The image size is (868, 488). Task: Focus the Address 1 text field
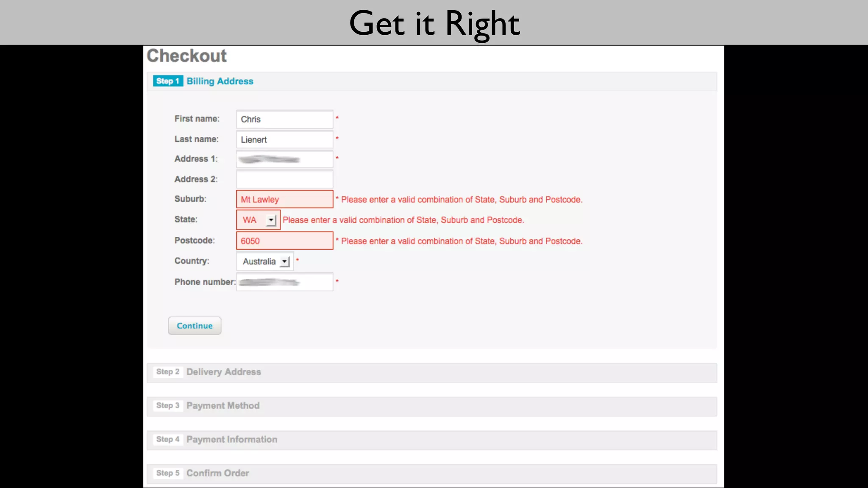pos(284,159)
